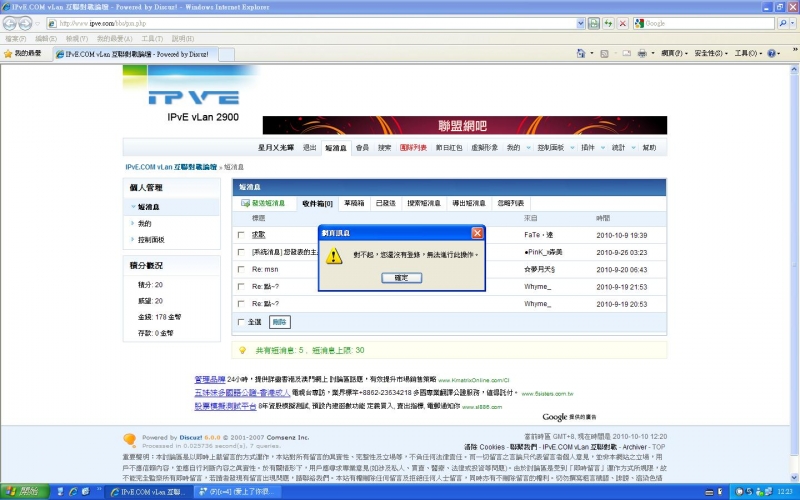Open the 安全性(S) command bar menu
The image size is (800, 500).
(x=711, y=53)
